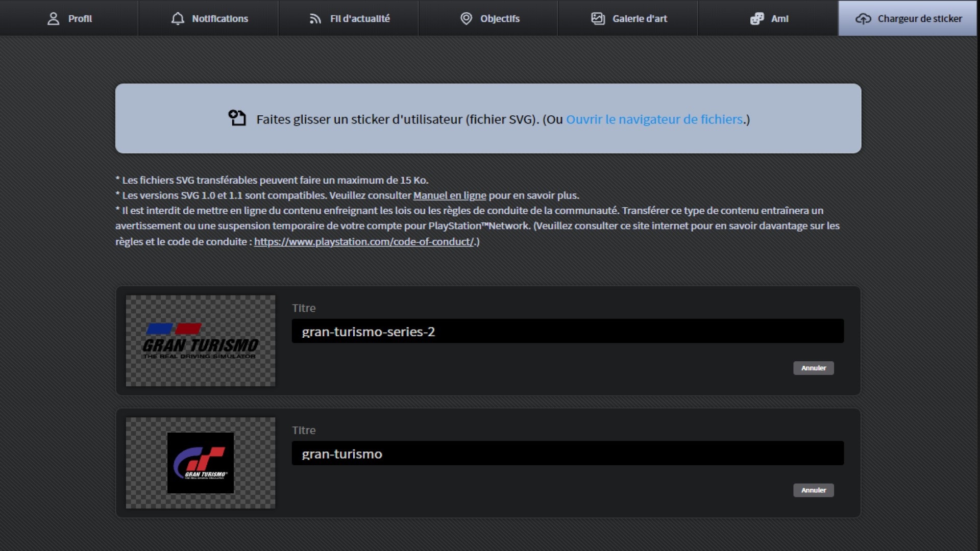Select the Objectifs target icon
The width and height of the screenshot is (980, 551).
coord(466,18)
